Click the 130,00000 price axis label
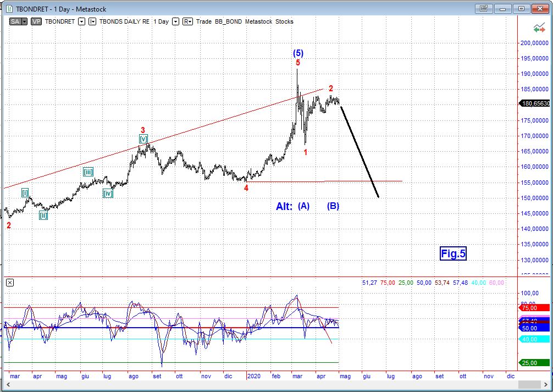Image resolution: width=553 pixels, height=392 pixels. click(535, 260)
